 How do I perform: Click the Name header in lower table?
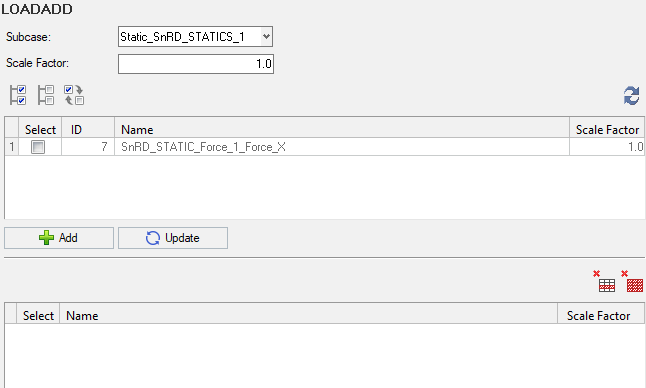[x=308, y=316]
